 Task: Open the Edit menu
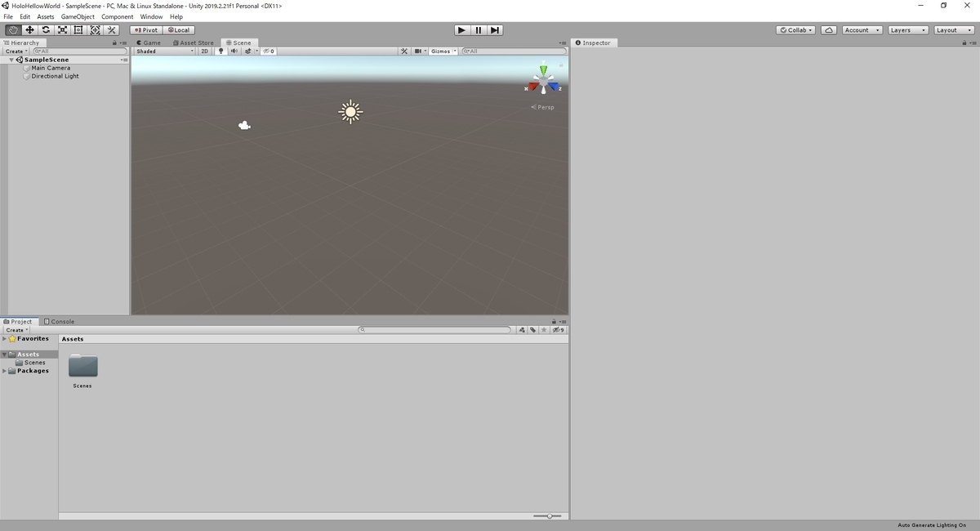[x=25, y=16]
